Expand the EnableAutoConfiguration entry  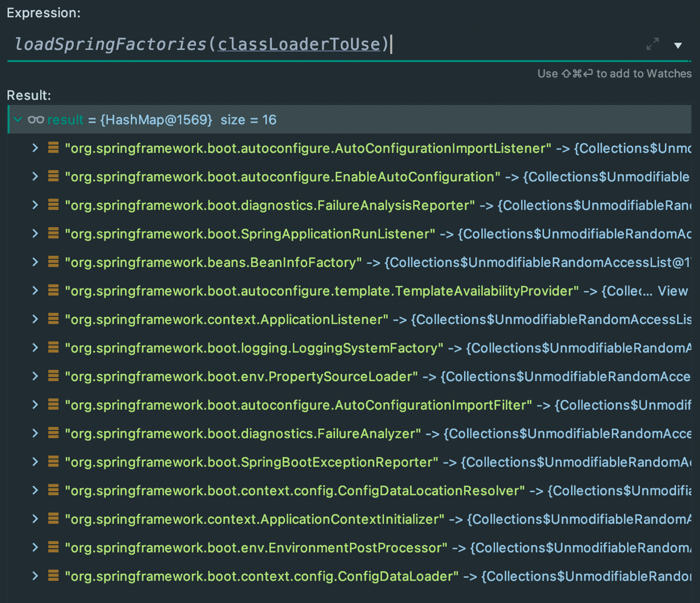coord(35,177)
